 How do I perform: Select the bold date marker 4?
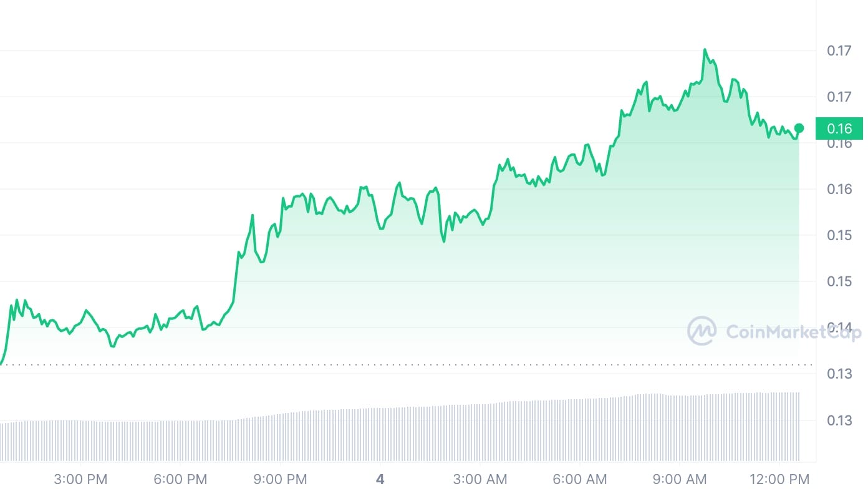click(x=380, y=479)
